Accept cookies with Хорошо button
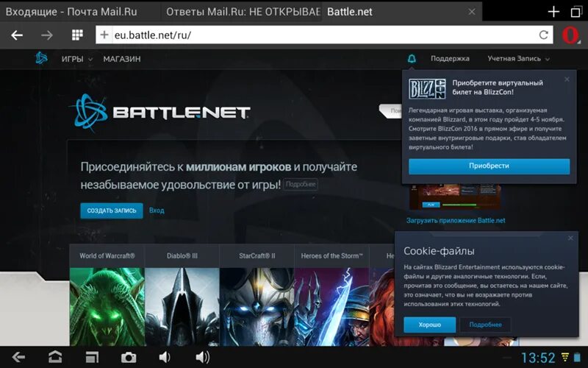Viewport: 588px width, 368px height. coord(430,325)
